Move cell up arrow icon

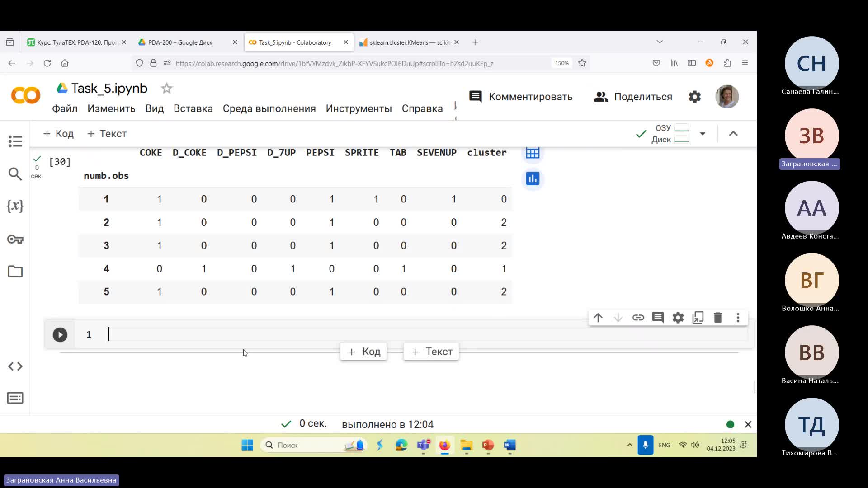coord(598,318)
